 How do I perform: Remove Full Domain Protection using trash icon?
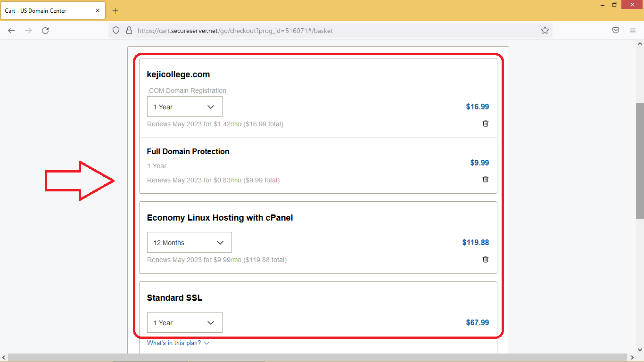coord(486,179)
